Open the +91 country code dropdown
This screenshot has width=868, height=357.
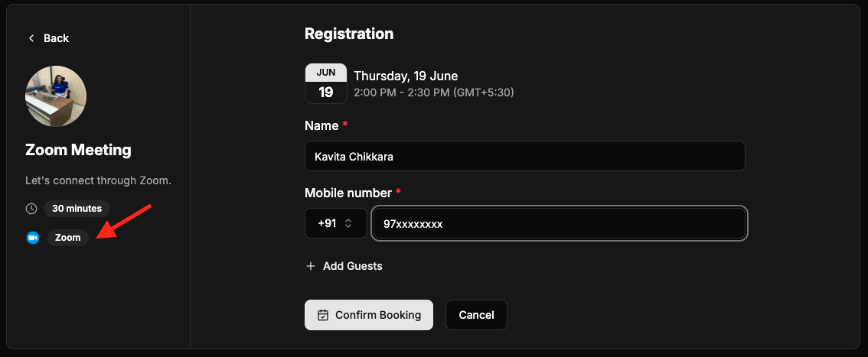click(336, 223)
